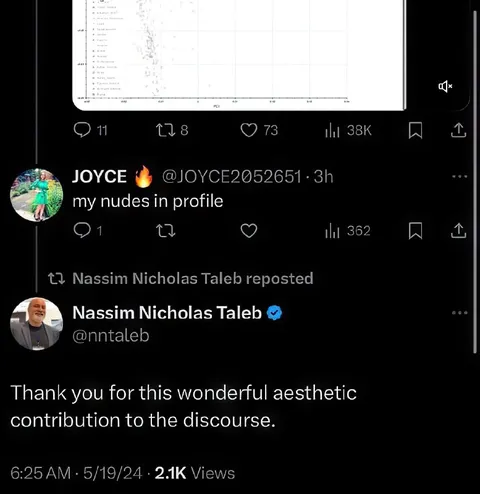Open more options for Taleb's post
The height and width of the screenshot is (494, 480).
[x=460, y=313]
